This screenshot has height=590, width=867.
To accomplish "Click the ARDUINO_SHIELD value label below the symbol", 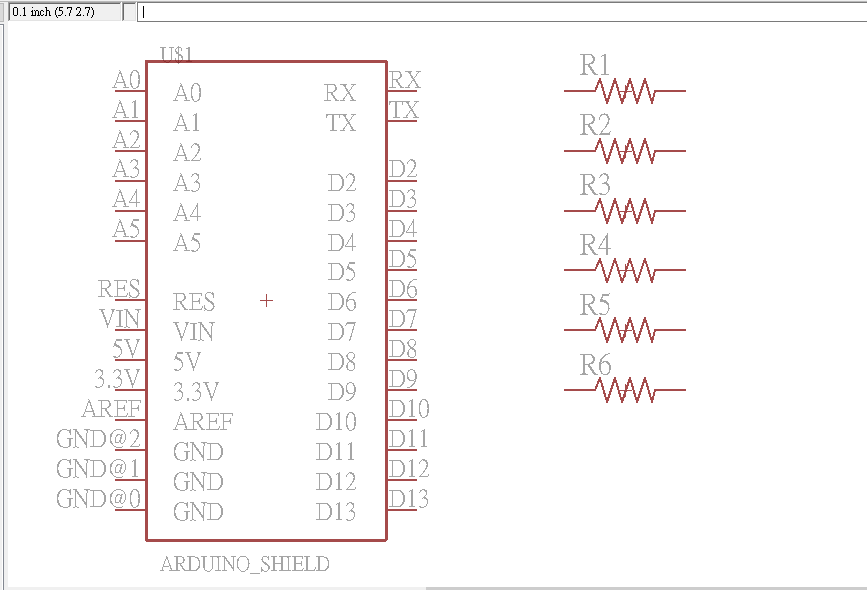I will click(x=245, y=564).
